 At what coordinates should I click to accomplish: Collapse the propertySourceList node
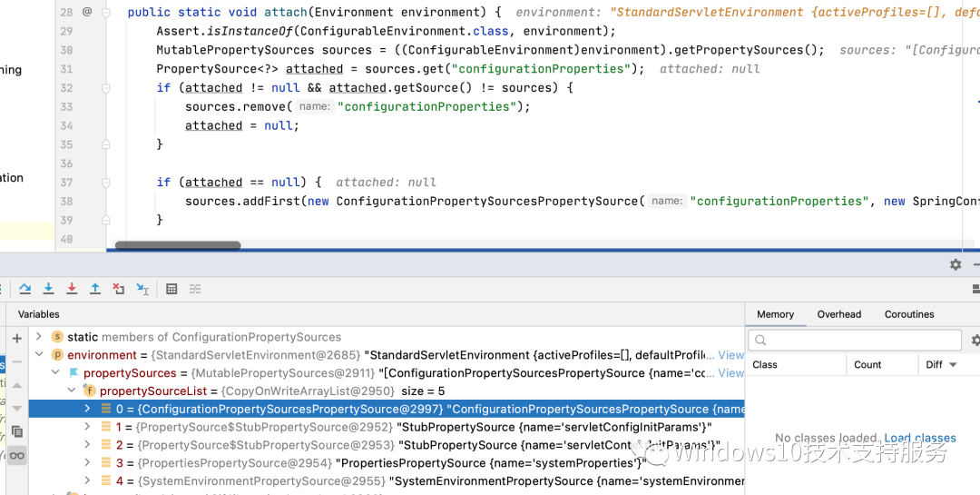[71, 391]
